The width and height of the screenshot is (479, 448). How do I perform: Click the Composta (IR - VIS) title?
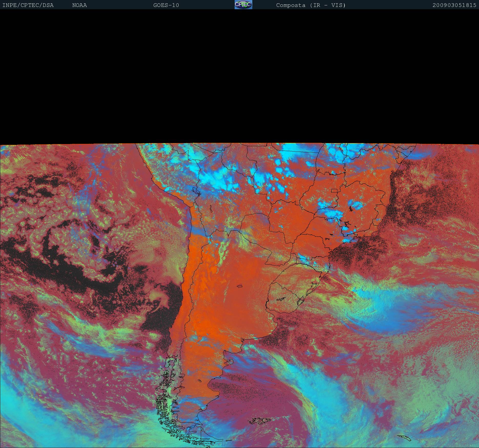pos(311,5)
